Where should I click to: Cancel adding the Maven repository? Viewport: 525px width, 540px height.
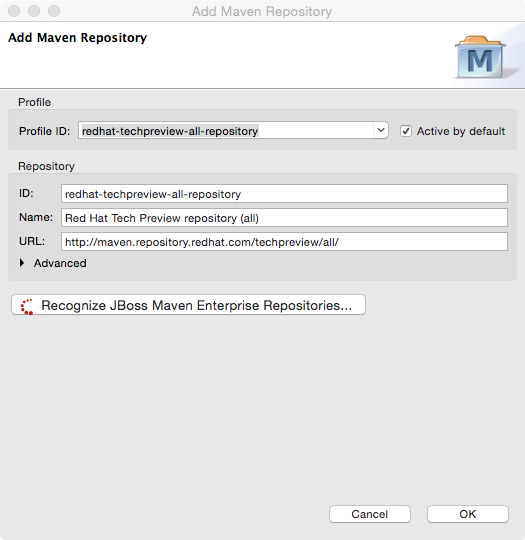pos(370,514)
